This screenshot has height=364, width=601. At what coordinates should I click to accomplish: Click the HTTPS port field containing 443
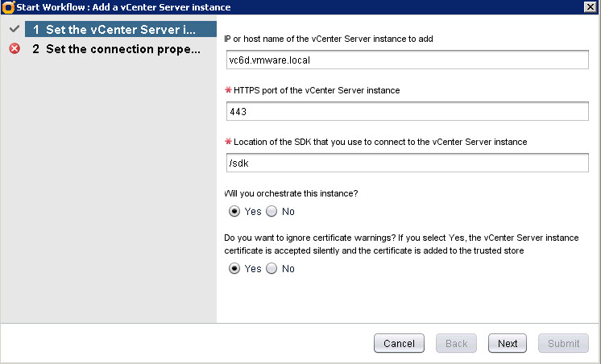pyautogui.click(x=408, y=111)
